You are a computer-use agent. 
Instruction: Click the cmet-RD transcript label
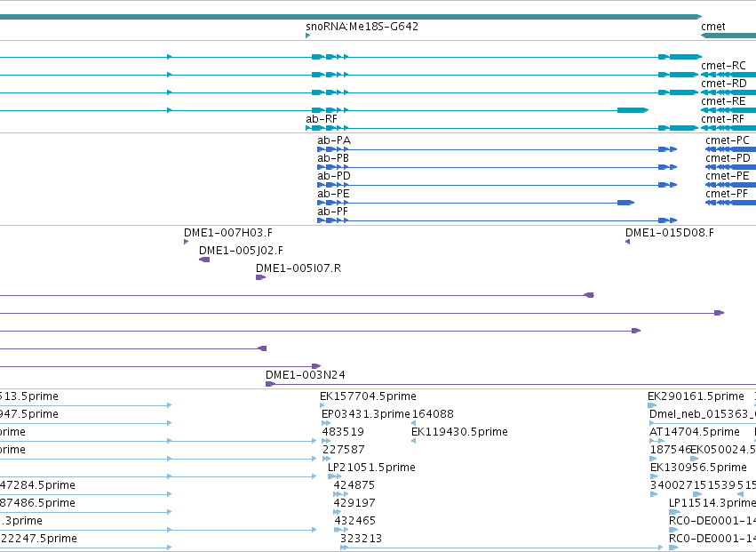(x=724, y=84)
